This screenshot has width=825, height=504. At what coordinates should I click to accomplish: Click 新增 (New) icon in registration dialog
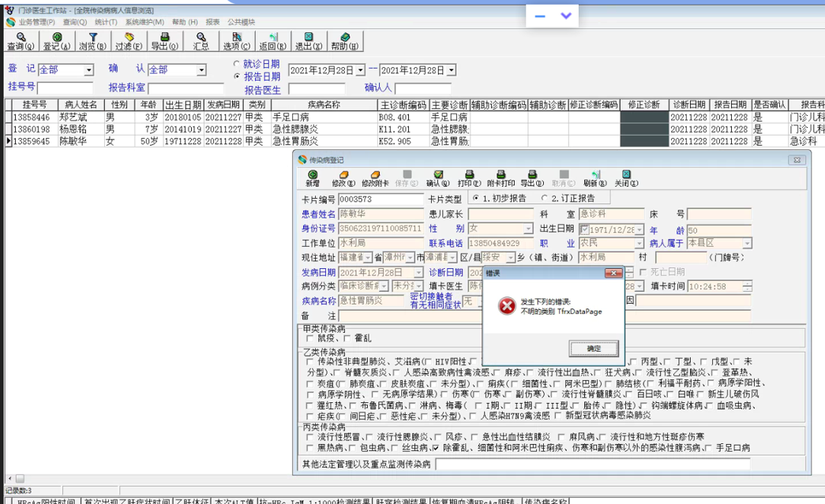coord(313,178)
